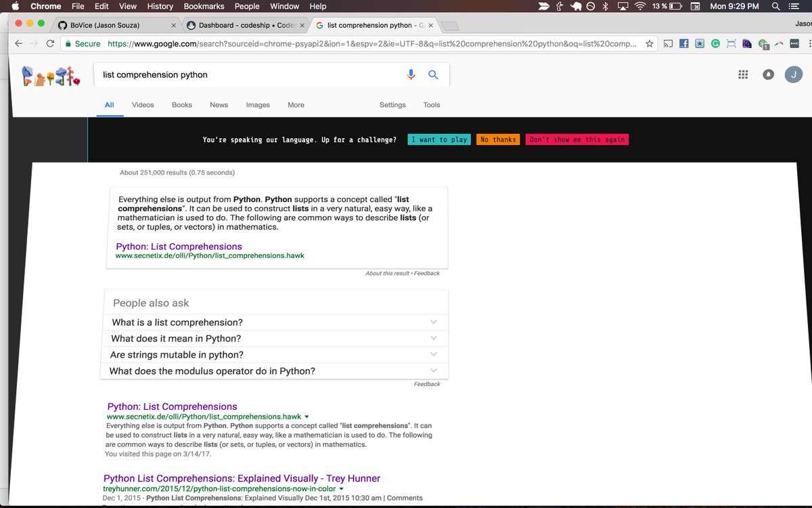812x508 pixels.
Task: Click the AirPlay display icon
Action: pos(622,6)
